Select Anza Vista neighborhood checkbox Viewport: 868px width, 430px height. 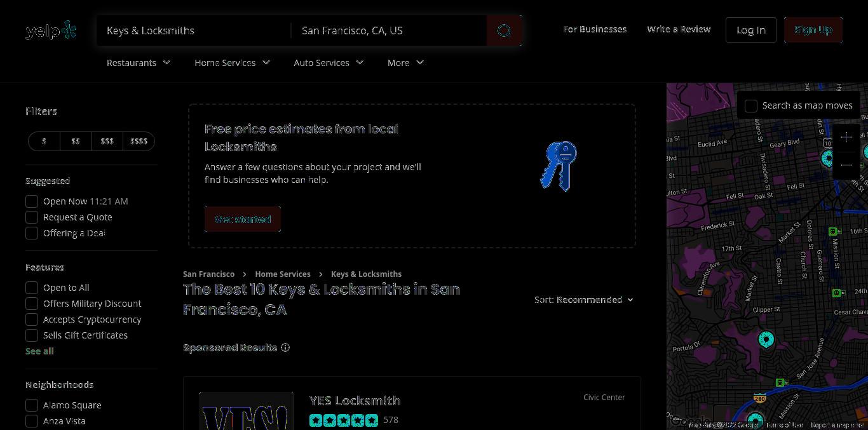tap(32, 421)
